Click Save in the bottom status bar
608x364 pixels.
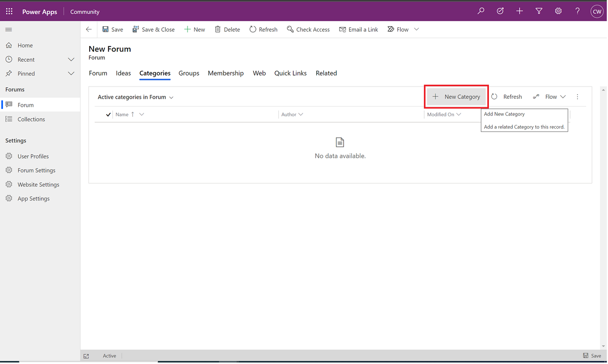point(592,356)
